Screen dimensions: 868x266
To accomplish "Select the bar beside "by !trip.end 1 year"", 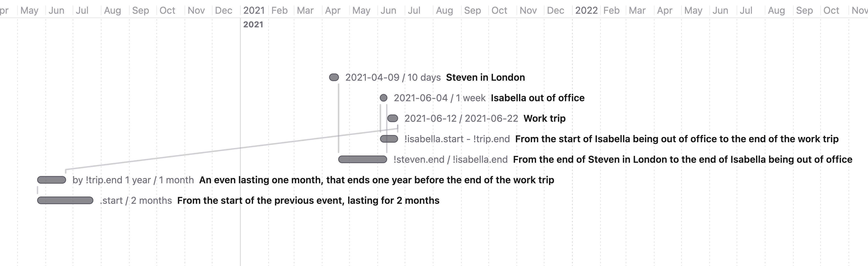I will [x=51, y=180].
